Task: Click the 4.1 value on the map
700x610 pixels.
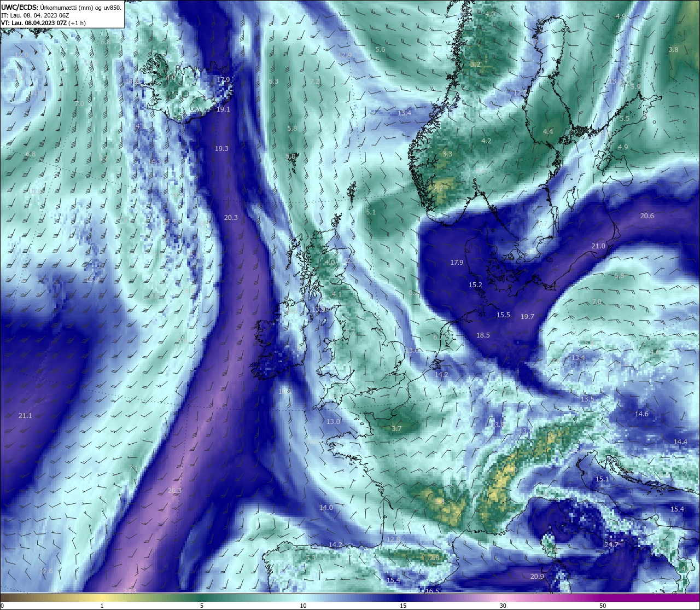Action: (337, 294)
